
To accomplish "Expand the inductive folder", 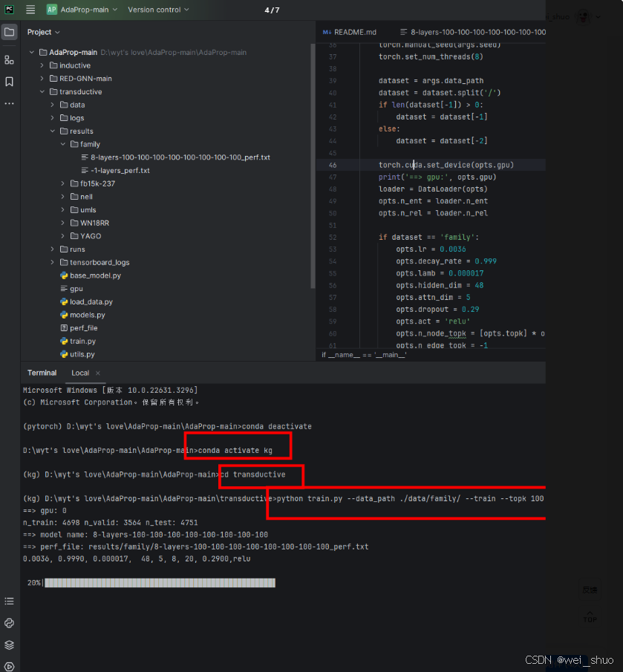I will pos(42,65).
